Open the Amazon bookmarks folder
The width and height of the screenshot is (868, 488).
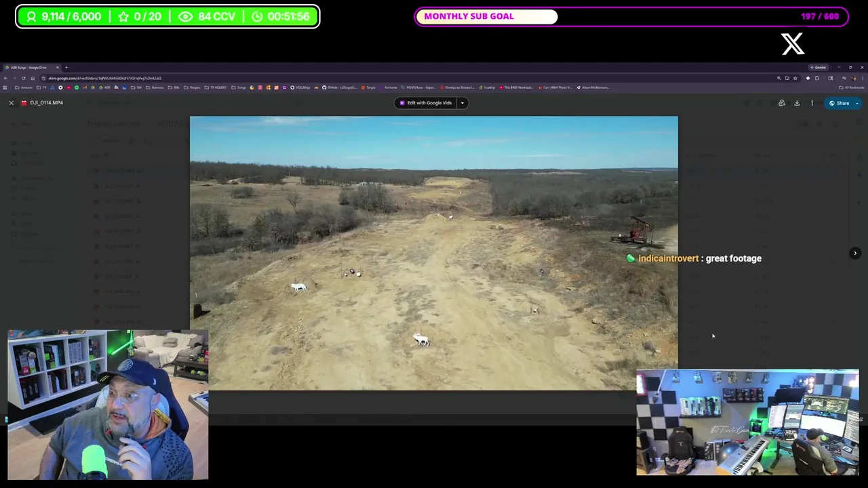[x=24, y=87]
